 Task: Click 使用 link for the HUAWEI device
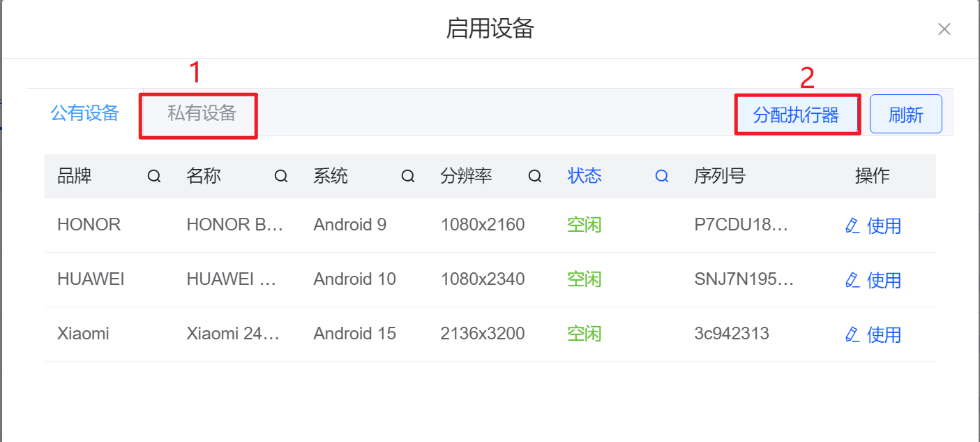884,280
